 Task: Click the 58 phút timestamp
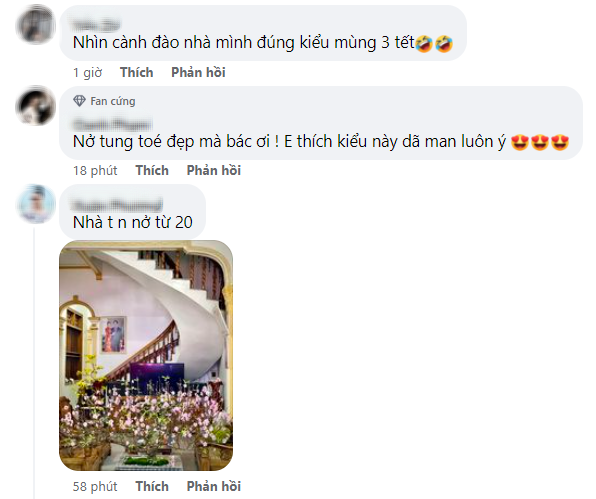click(x=95, y=486)
